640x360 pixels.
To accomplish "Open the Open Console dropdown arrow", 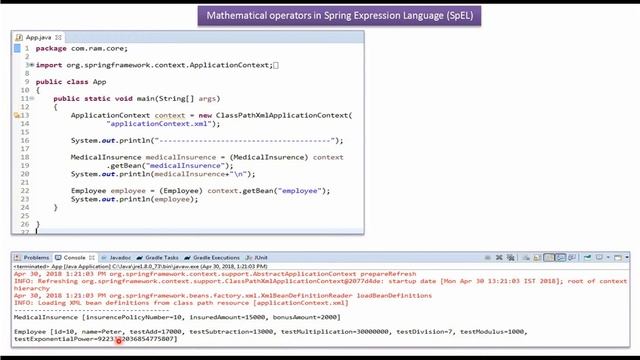I will click(627, 258).
